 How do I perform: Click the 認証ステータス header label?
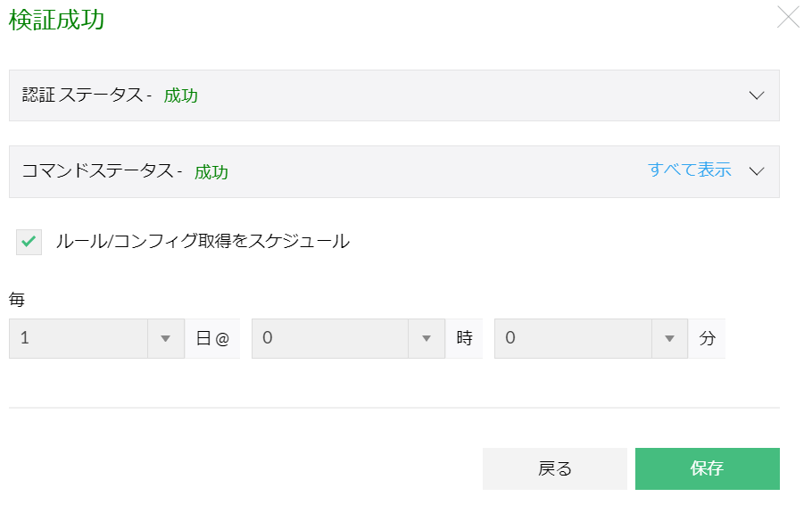(x=87, y=95)
